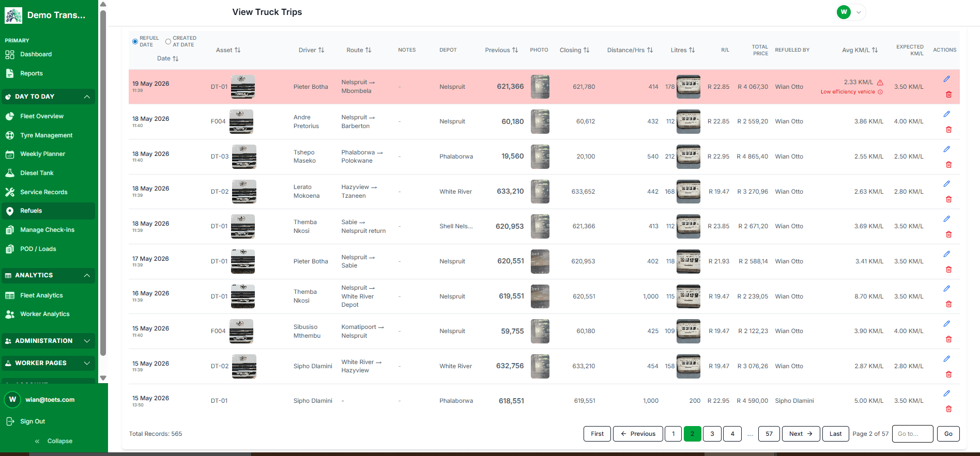The image size is (980, 456).
Task: Click the Next page button
Action: [801, 434]
